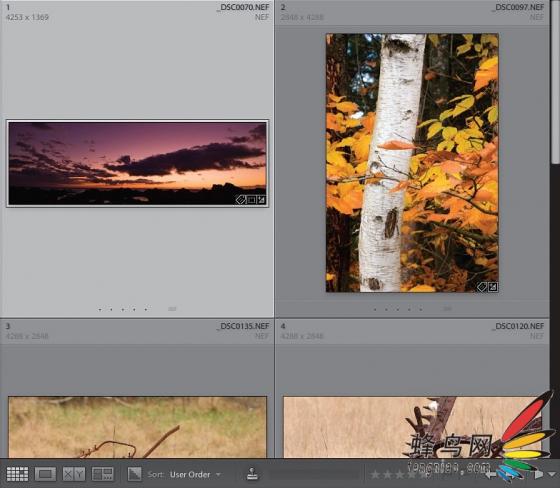The image size is (560, 488).
Task: Click index number 1 in first cell
Action: click(x=8, y=7)
